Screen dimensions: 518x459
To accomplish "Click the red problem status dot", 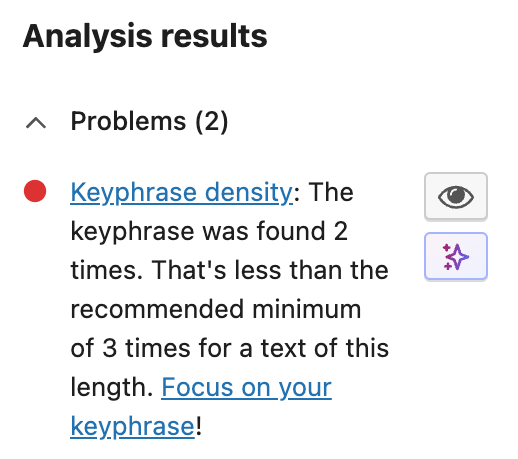I will click(35, 191).
